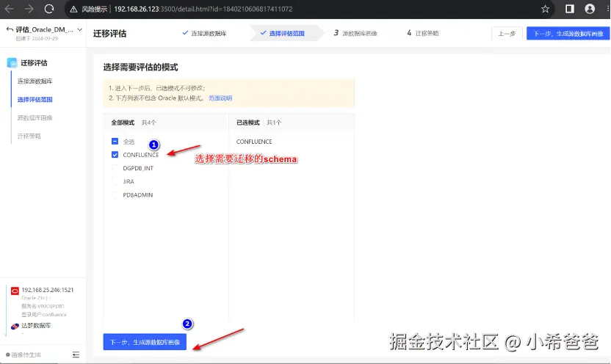Click the 上一步 button
The width and height of the screenshot is (611, 364).
(507, 34)
